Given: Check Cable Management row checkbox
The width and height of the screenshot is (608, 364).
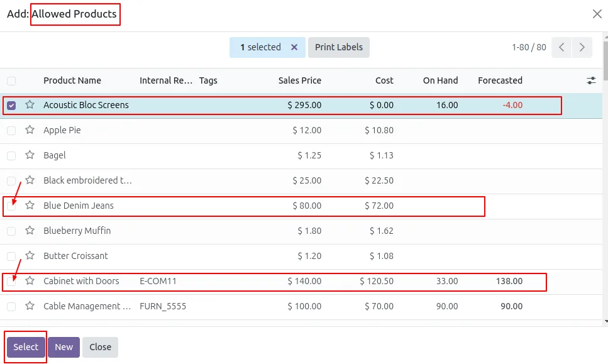Looking at the screenshot, I should [x=11, y=307].
